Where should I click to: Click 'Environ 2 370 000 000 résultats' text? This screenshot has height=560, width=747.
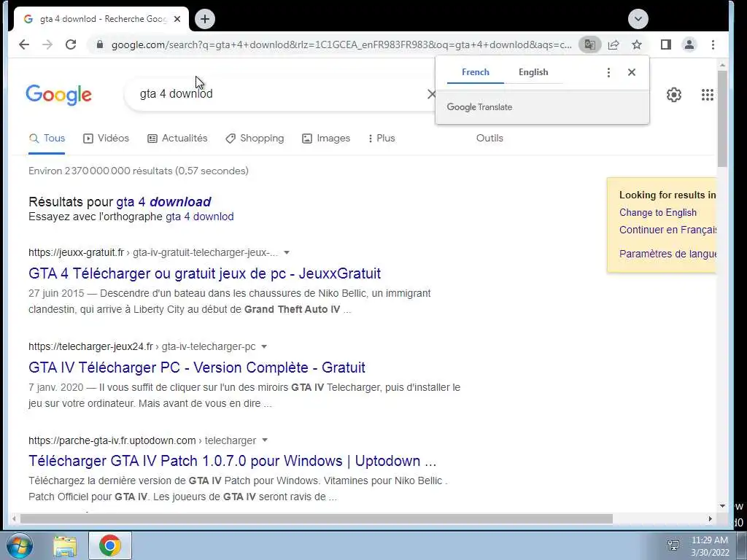(x=139, y=171)
